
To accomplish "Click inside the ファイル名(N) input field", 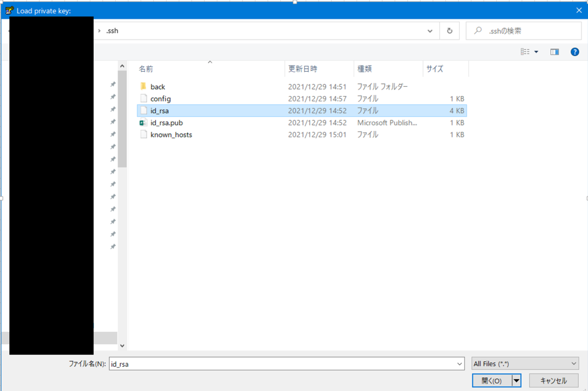I will coord(284,364).
